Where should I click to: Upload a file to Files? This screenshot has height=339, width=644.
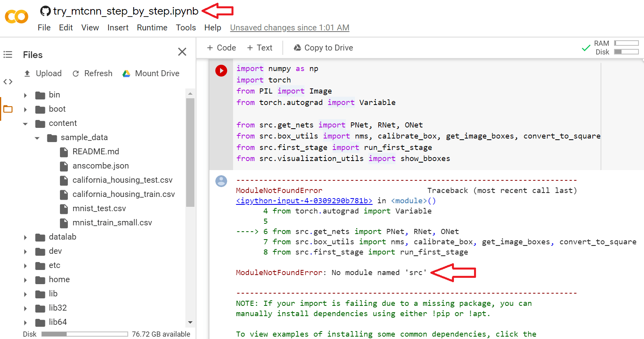(x=43, y=73)
